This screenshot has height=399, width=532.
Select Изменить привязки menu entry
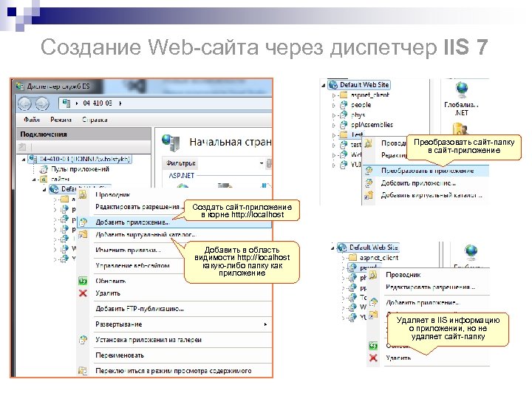point(129,250)
